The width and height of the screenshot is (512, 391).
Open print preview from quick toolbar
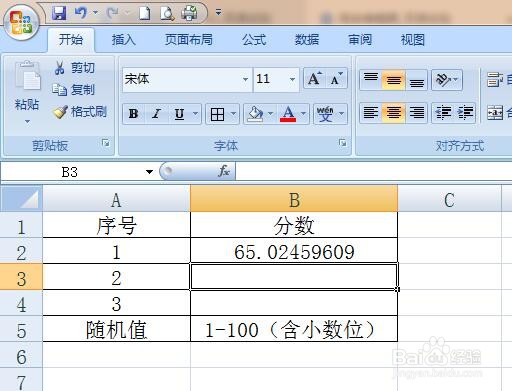[167, 13]
